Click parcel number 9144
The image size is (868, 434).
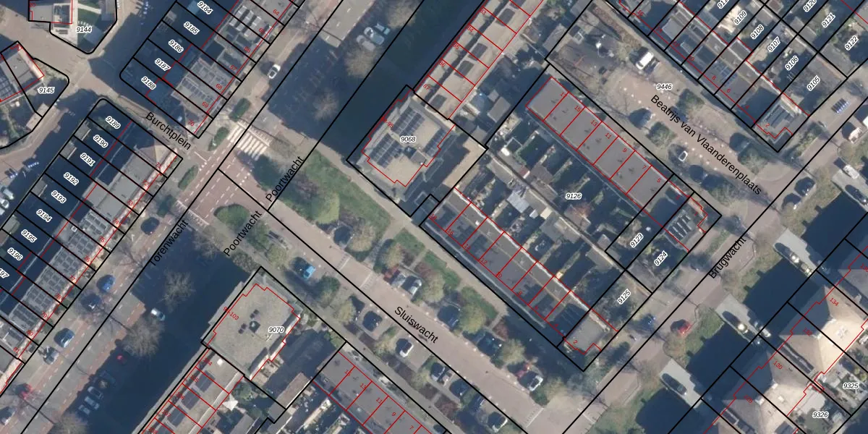point(84,30)
